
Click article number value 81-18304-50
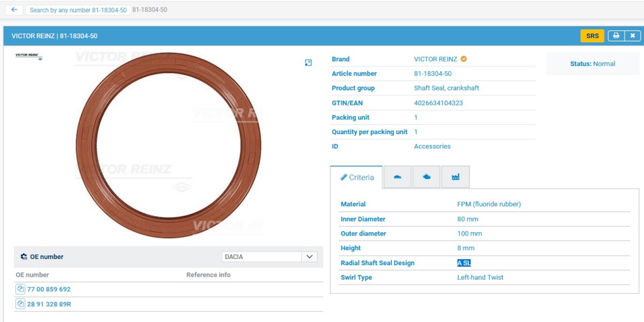tap(433, 74)
